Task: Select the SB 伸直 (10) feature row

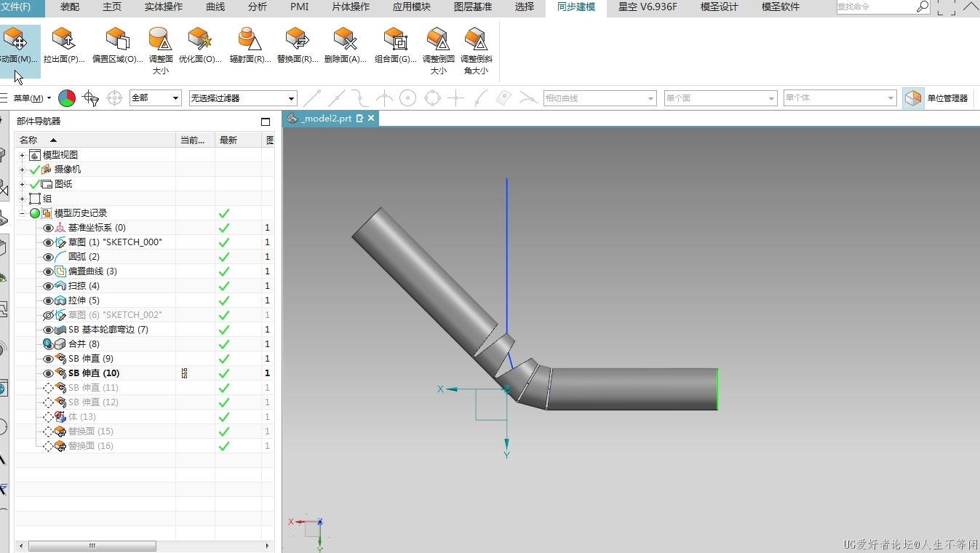Action: point(144,373)
